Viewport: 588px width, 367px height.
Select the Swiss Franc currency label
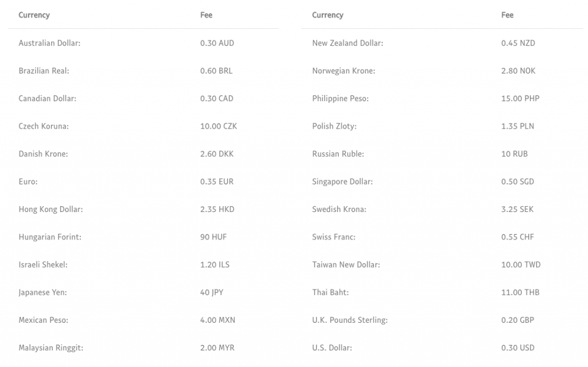coord(334,237)
